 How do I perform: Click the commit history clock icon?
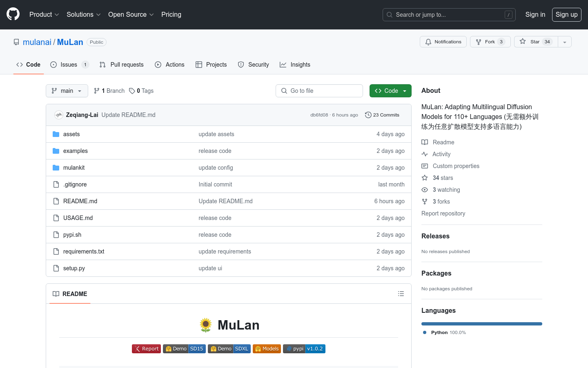click(368, 115)
